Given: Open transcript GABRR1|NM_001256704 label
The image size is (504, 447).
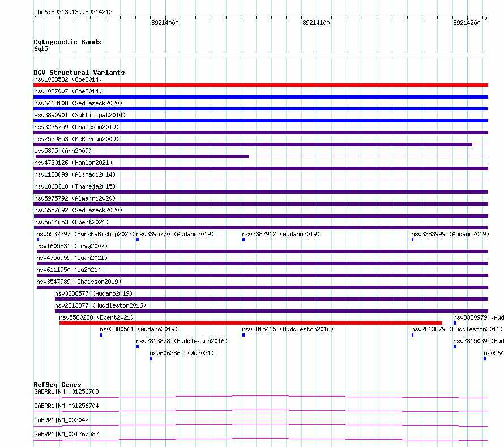Looking at the screenshot, I should point(66,406).
